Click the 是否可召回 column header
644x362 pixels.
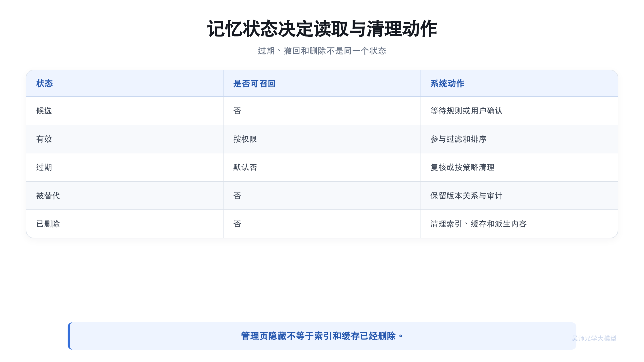coord(322,83)
